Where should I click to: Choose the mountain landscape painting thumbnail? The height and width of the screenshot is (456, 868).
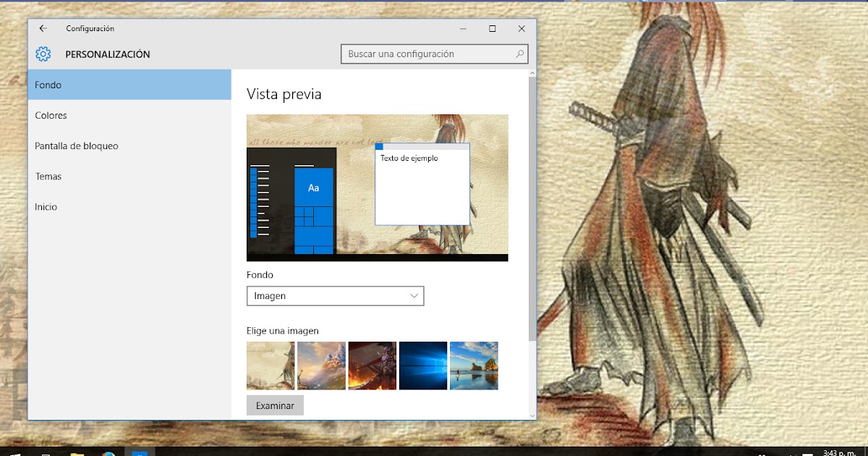click(x=321, y=366)
